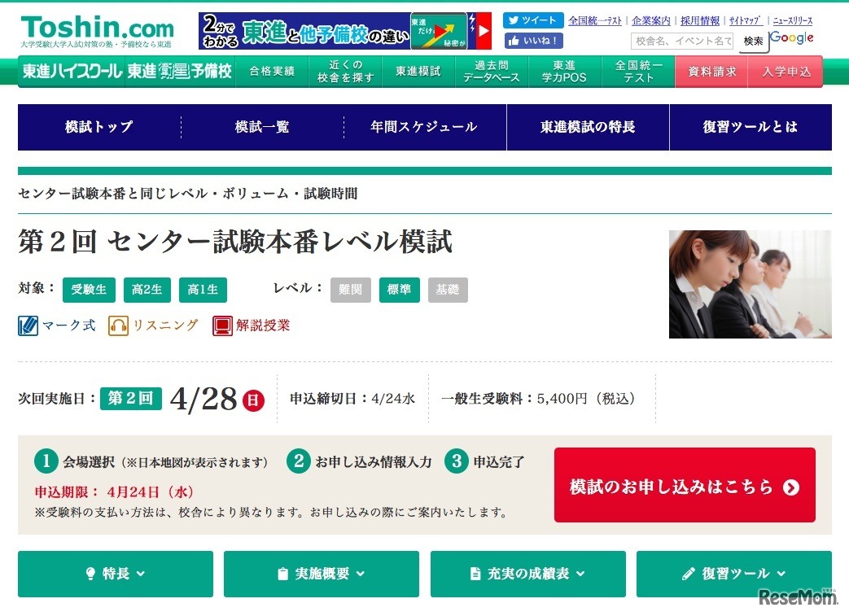Click the Twitter bird on the ツイート button

point(516,20)
